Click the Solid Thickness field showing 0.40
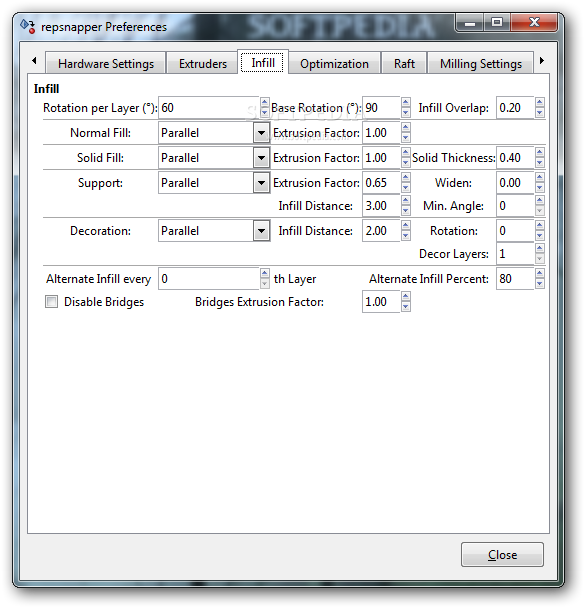Image resolution: width=585 pixels, height=608 pixels. [515, 158]
